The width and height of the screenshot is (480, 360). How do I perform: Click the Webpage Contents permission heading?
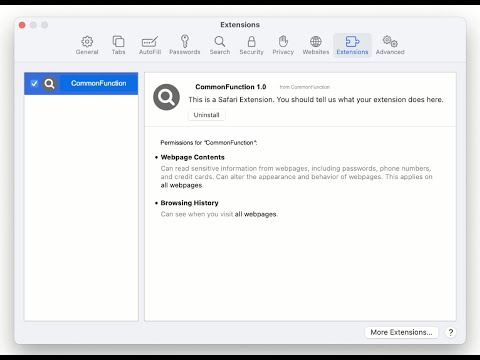[193, 157]
